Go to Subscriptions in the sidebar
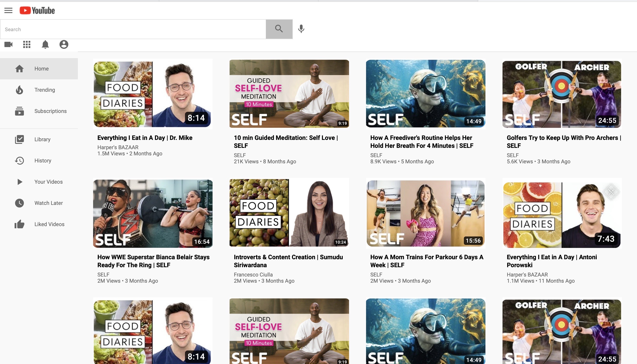The height and width of the screenshot is (364, 637). (50, 111)
